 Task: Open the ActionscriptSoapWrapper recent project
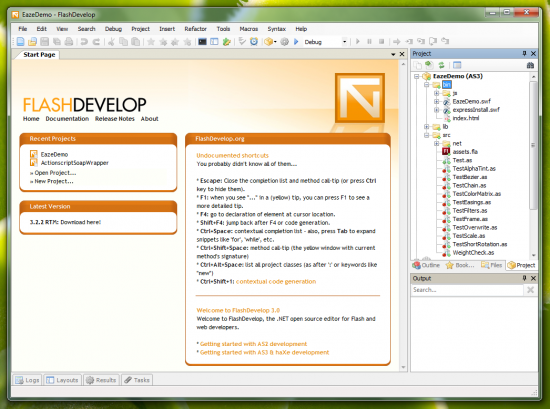coord(75,163)
